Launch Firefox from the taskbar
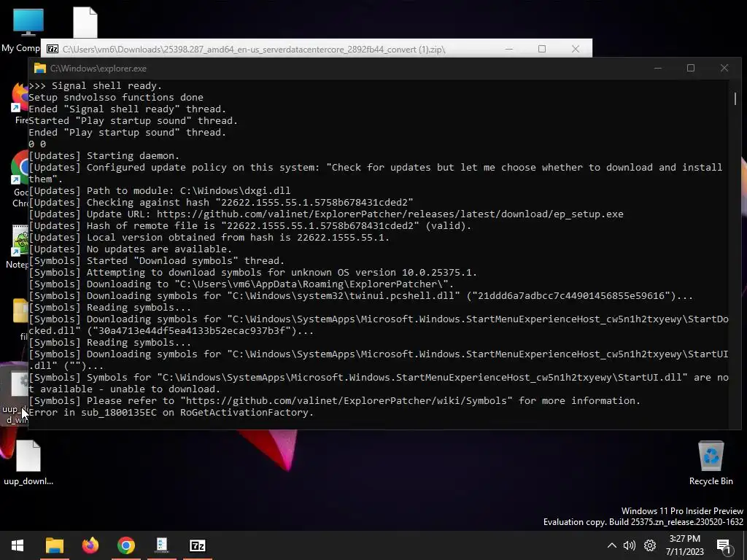 90,545
